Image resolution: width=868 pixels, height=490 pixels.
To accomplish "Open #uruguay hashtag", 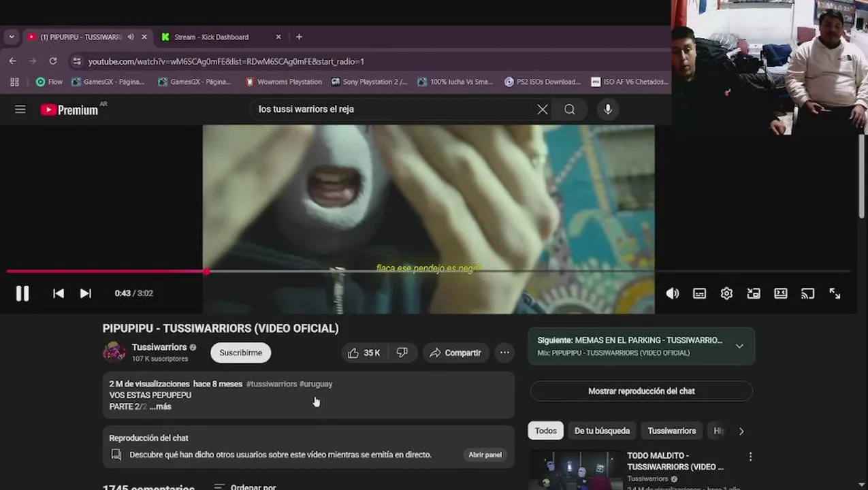I will (316, 384).
